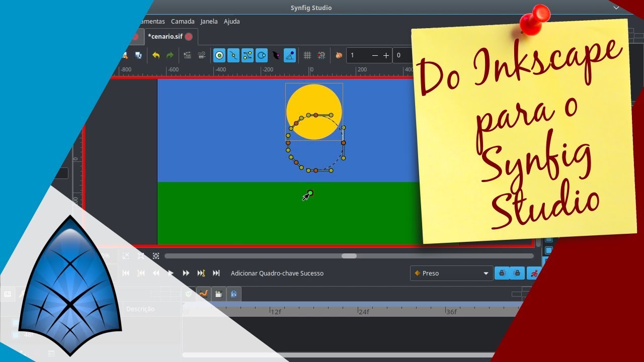Step forward one frame
This screenshot has height=362, width=644.
point(186,273)
